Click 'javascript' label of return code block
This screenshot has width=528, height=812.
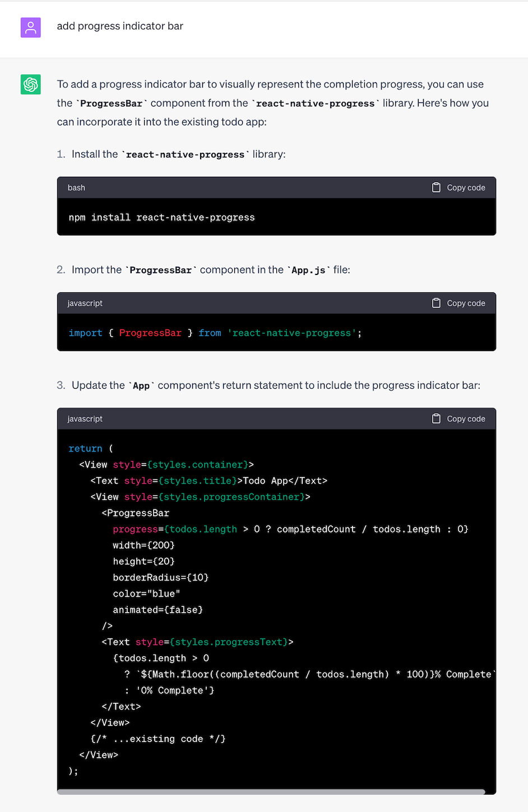pos(85,419)
